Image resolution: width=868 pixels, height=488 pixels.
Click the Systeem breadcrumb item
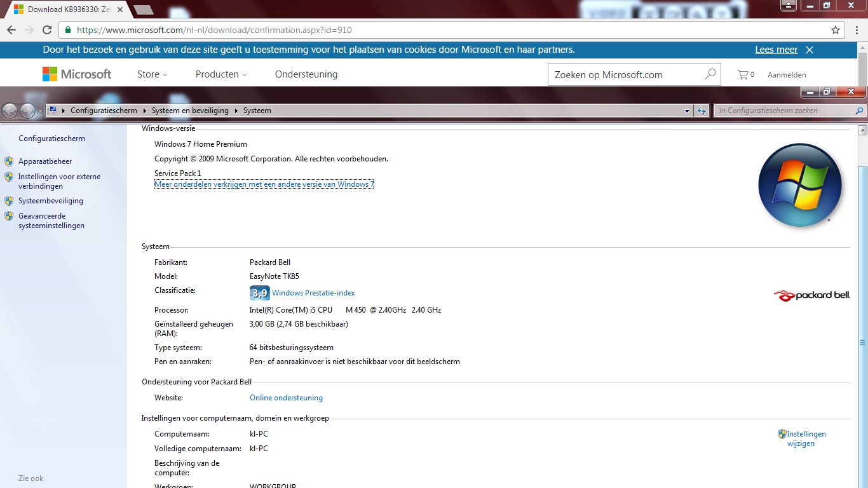257,111
